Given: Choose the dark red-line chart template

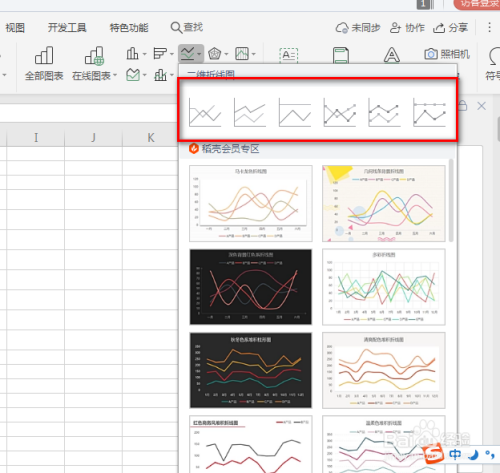Looking at the screenshot, I should [x=251, y=287].
